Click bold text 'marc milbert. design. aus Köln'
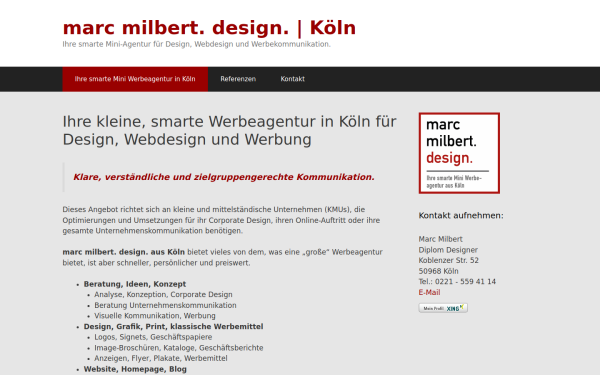Viewport: 600px width, 375px height. 124,252
